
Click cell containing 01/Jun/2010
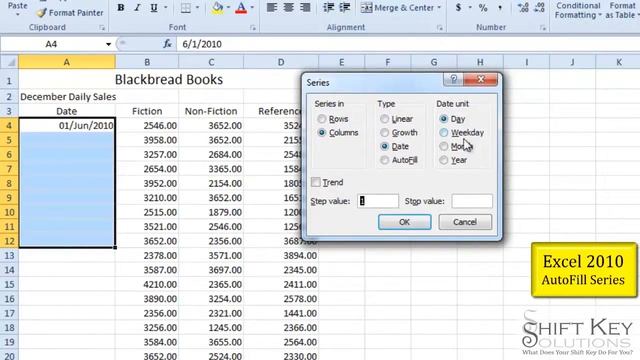(x=67, y=126)
